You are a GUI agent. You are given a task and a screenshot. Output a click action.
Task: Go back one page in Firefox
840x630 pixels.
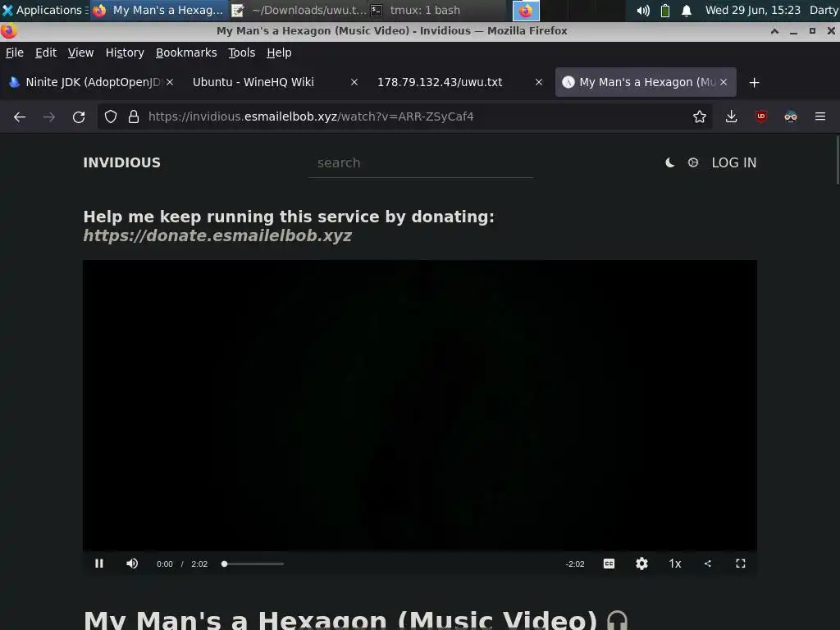click(20, 116)
